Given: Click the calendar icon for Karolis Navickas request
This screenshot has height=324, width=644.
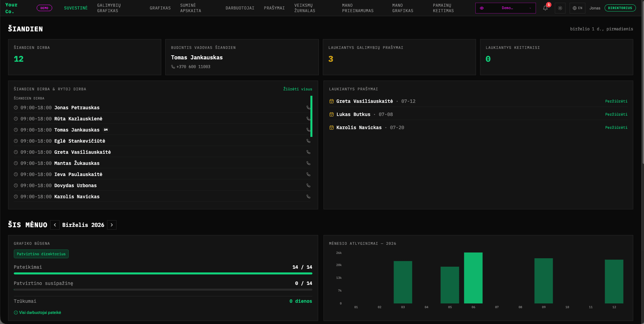Looking at the screenshot, I should 332,127.
